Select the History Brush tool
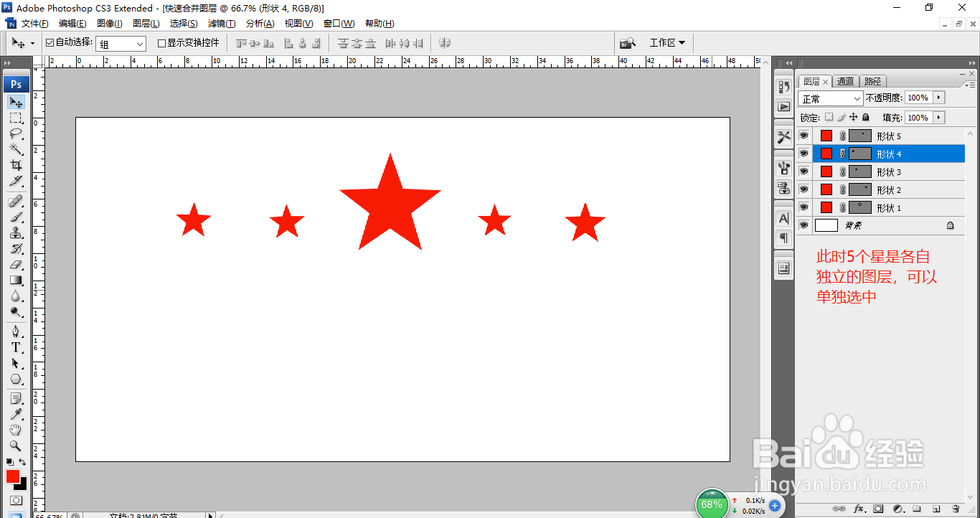This screenshot has height=518, width=980. pyautogui.click(x=16, y=248)
